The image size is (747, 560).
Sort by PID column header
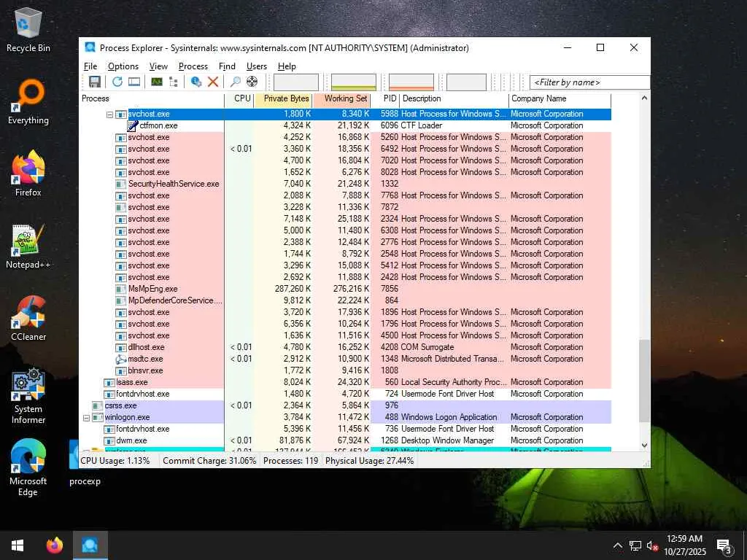[x=385, y=98]
